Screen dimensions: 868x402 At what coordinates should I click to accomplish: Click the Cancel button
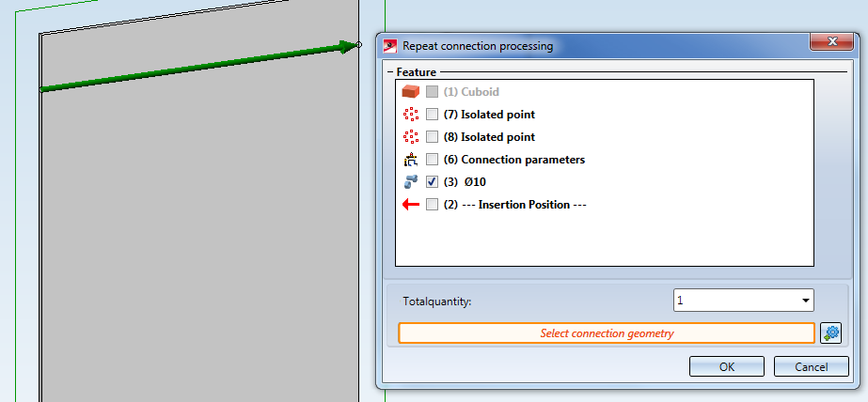[x=811, y=366]
